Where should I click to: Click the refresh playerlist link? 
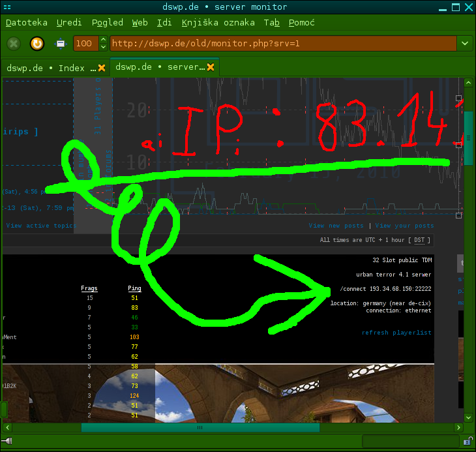pyautogui.click(x=396, y=333)
